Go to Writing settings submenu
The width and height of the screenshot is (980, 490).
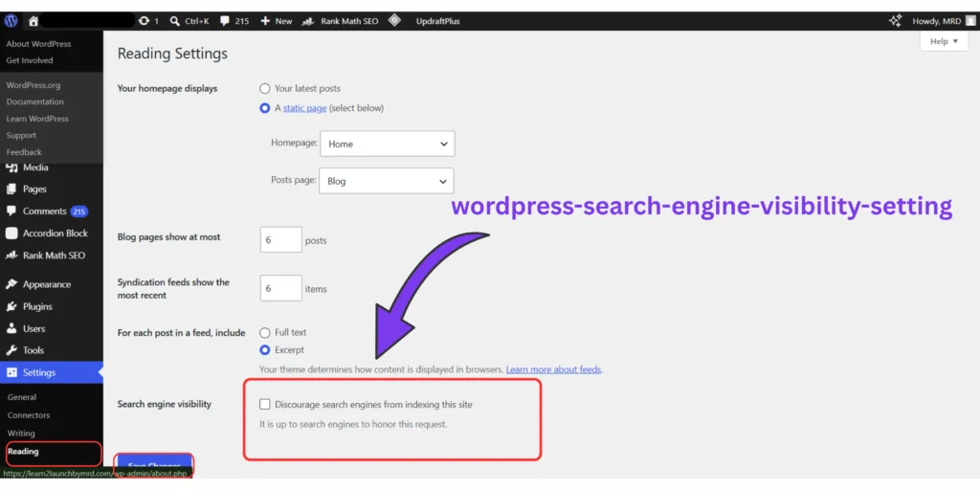tap(21, 434)
